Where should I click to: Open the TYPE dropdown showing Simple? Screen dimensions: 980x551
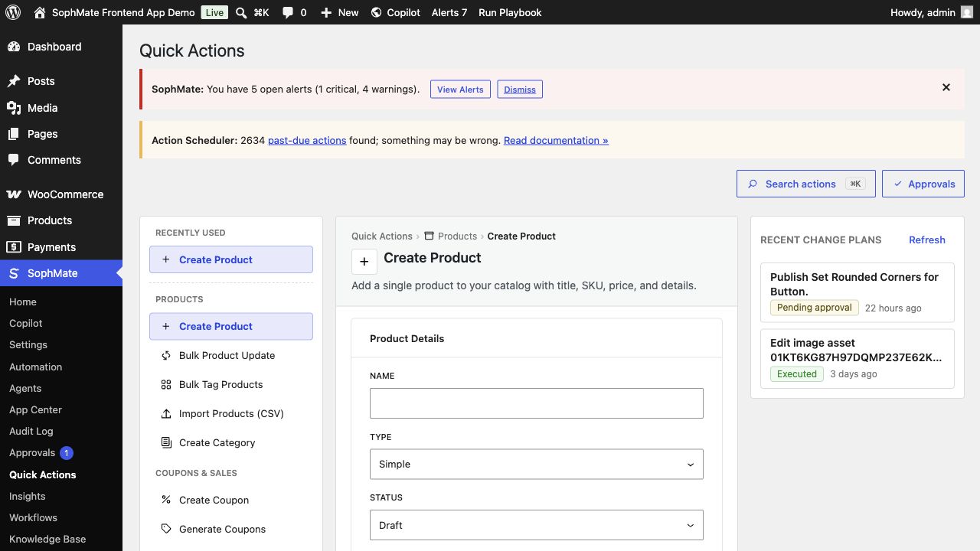(x=536, y=464)
